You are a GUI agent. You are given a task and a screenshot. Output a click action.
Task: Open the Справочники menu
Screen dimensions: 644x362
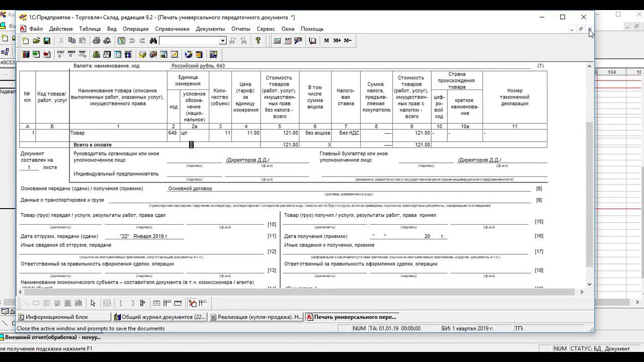[x=172, y=29]
